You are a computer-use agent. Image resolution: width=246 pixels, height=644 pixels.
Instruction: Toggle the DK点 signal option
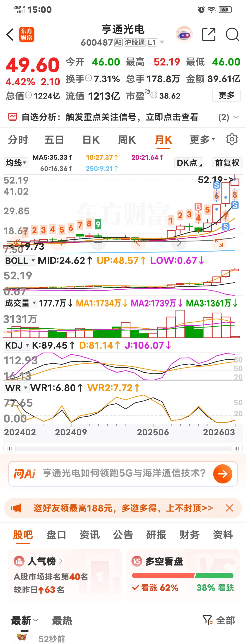point(189,163)
